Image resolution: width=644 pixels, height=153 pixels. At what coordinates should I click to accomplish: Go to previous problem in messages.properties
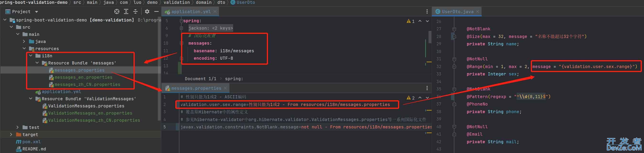[x=420, y=98]
